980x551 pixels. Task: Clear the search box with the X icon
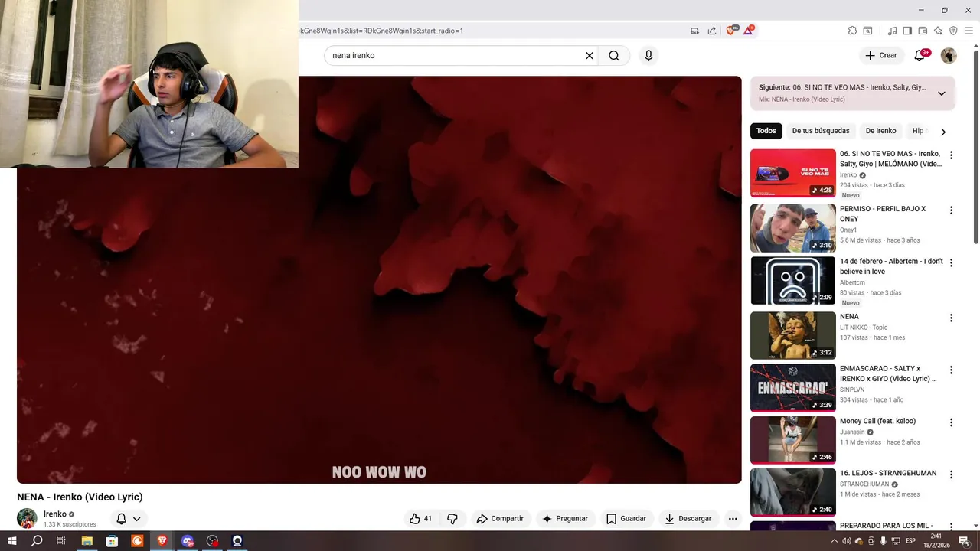pos(590,55)
